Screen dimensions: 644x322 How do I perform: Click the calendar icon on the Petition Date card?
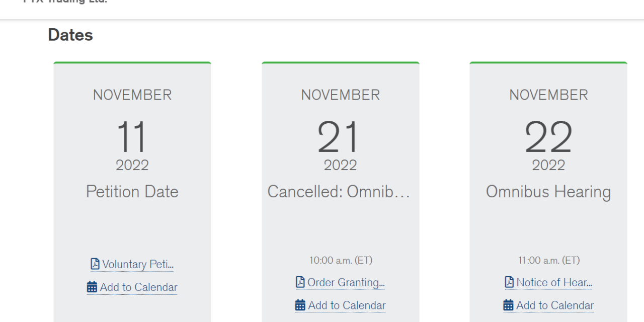(x=92, y=287)
